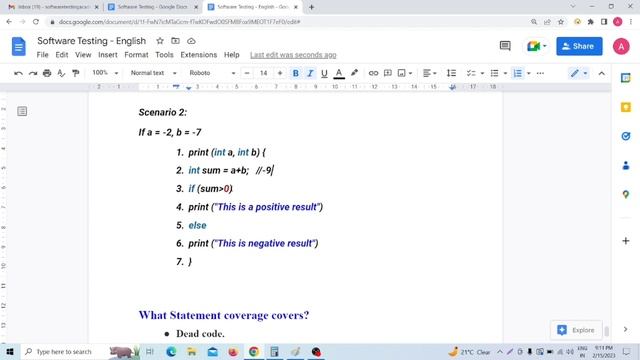Image resolution: width=640 pixels, height=360 pixels.
Task: Click the Explore button
Action: [x=576, y=330]
